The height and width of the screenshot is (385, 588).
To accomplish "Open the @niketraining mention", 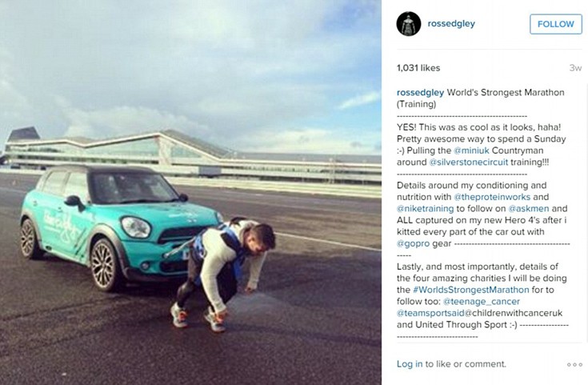I will [x=426, y=208].
